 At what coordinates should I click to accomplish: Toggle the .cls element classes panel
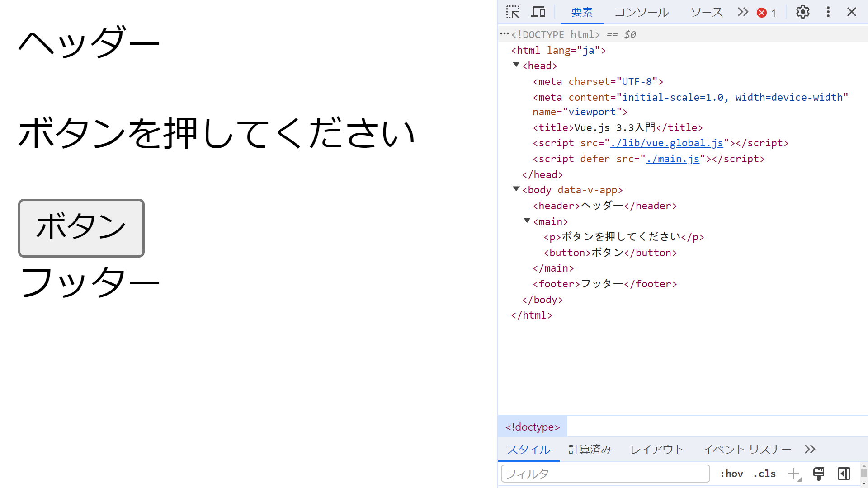(764, 474)
